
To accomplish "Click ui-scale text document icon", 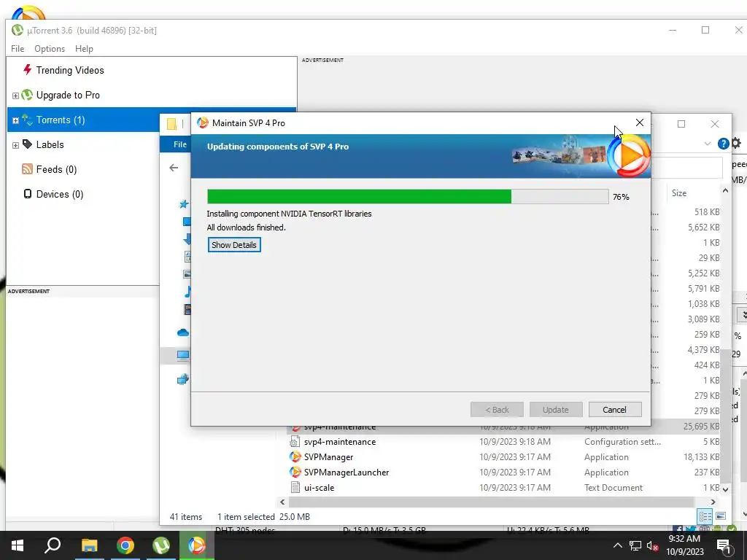I will [295, 488].
